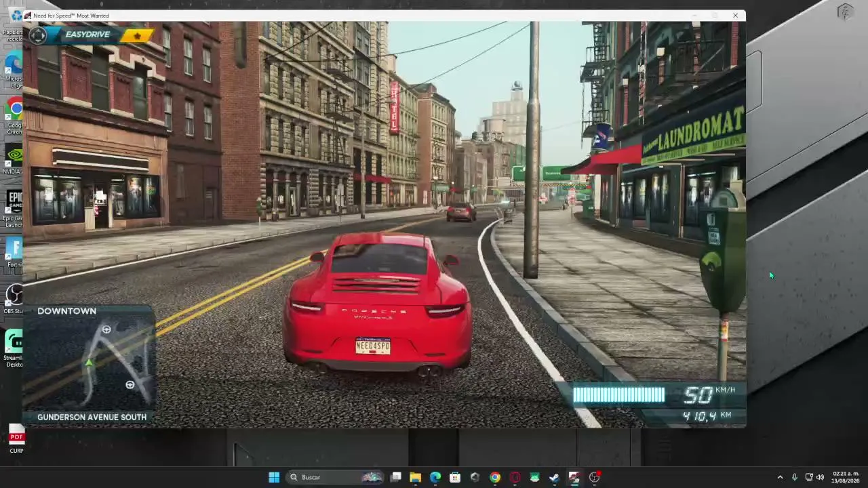This screenshot has height=488, width=868.
Task: Click the Need for Speed window title text
Action: coord(71,16)
